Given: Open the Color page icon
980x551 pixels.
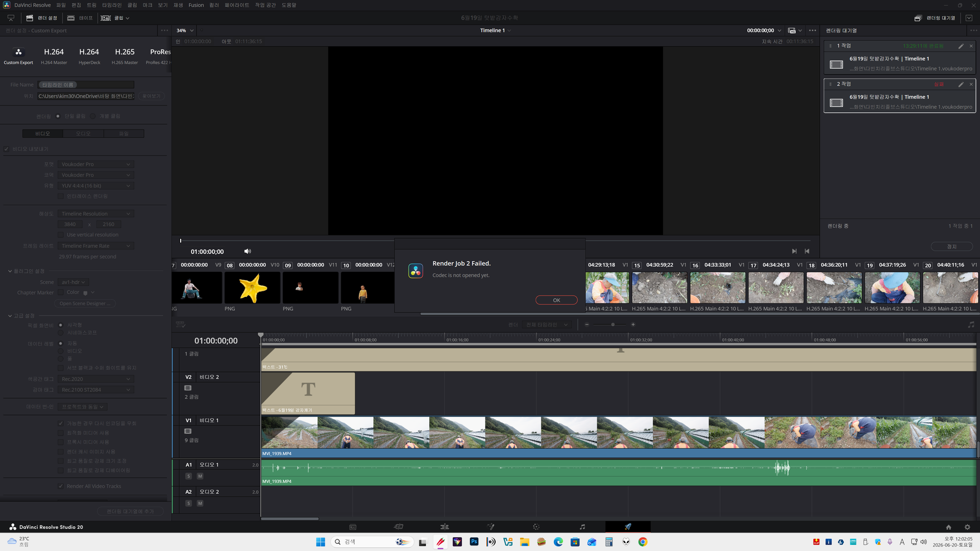Looking at the screenshot, I should pos(536,527).
